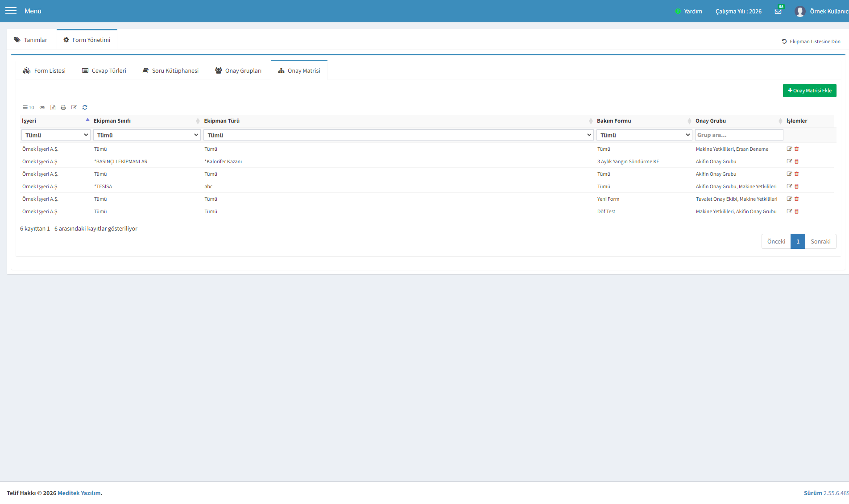Open the hamburger Menü icon
This screenshot has width=849, height=504.
11,11
